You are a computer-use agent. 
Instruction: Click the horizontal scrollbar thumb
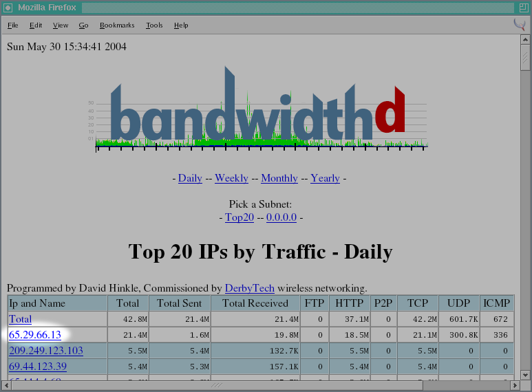coord(217,385)
